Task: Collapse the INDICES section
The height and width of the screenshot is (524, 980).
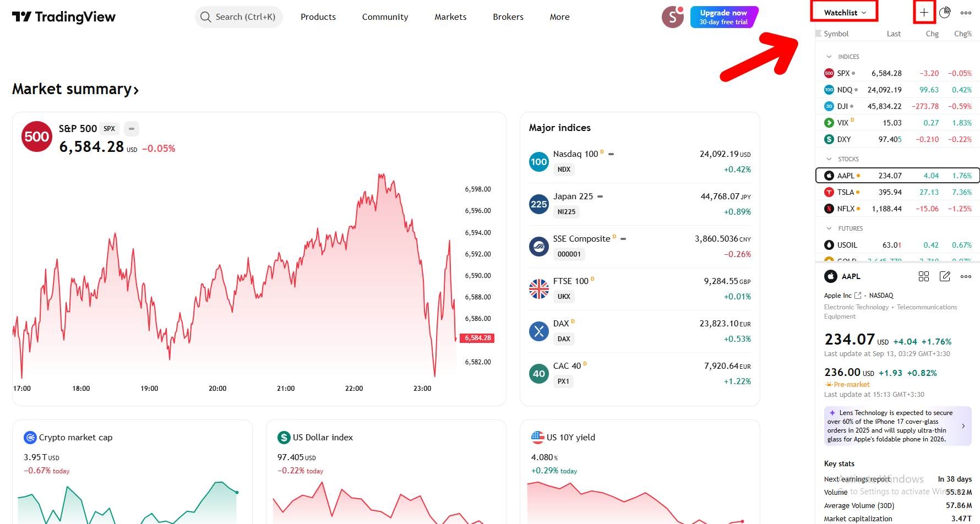Action: 829,57
